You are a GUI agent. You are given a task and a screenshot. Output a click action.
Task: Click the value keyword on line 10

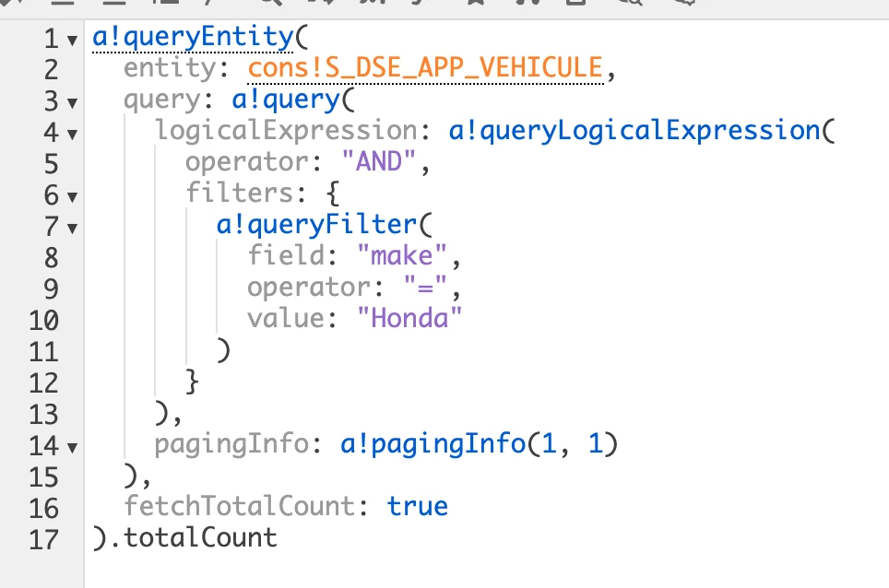[x=285, y=318]
